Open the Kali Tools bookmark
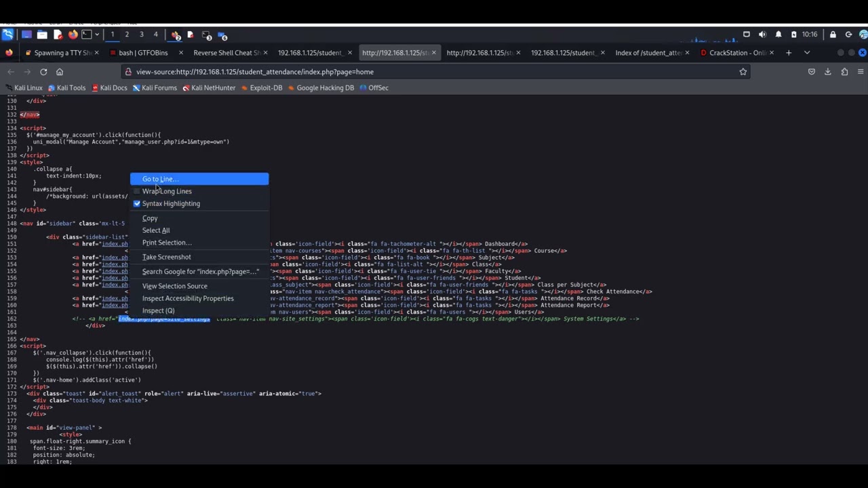The height and width of the screenshot is (488, 868). point(66,87)
